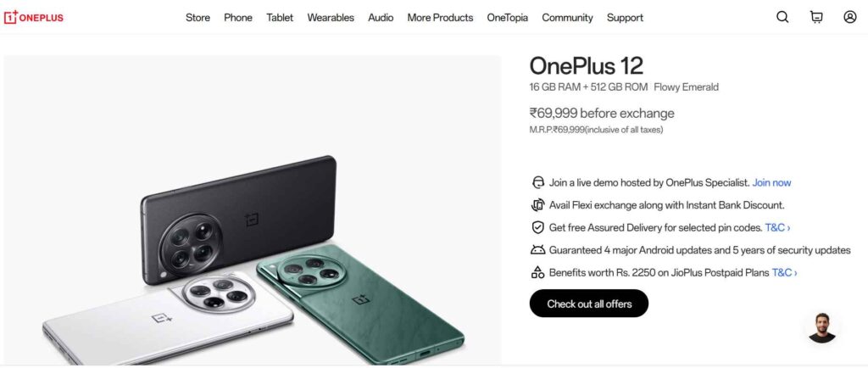Open the Wearables menu
The width and height of the screenshot is (868, 368).
coord(331,18)
